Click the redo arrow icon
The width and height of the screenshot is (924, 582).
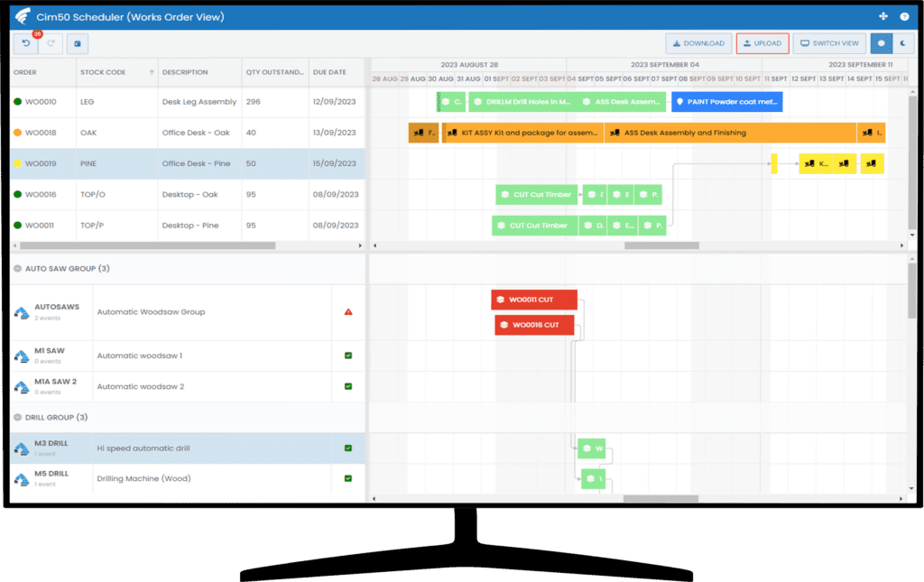[x=51, y=42]
